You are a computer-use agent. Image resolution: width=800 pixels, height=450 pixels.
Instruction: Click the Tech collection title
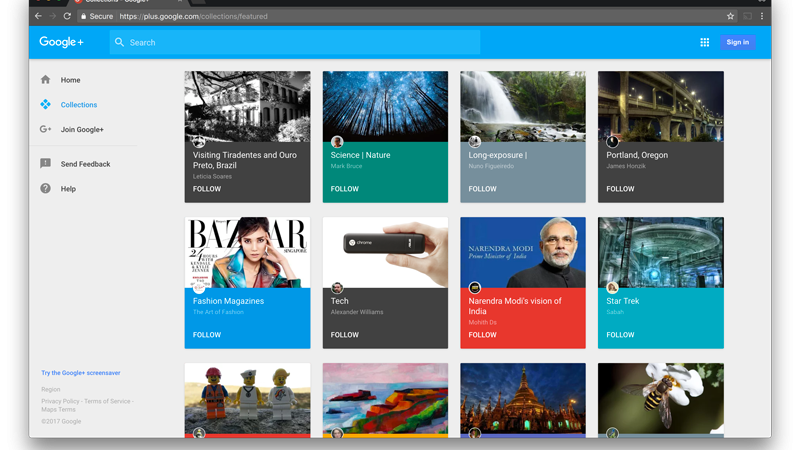339,301
